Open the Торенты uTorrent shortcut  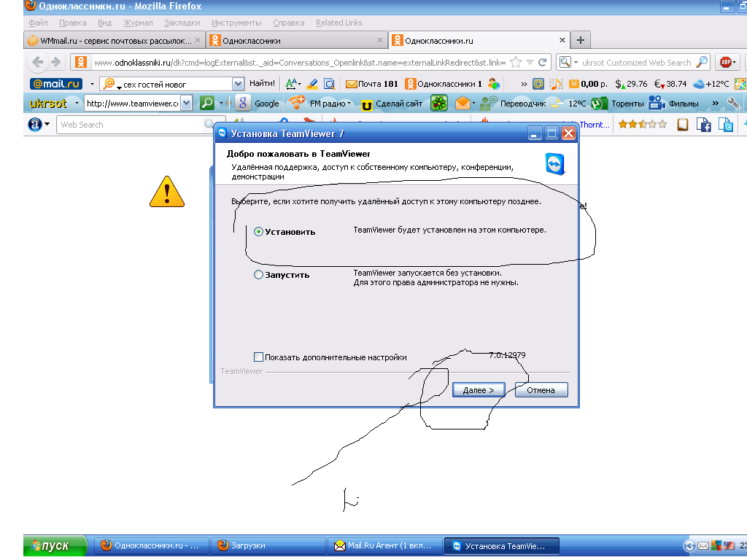(x=617, y=104)
